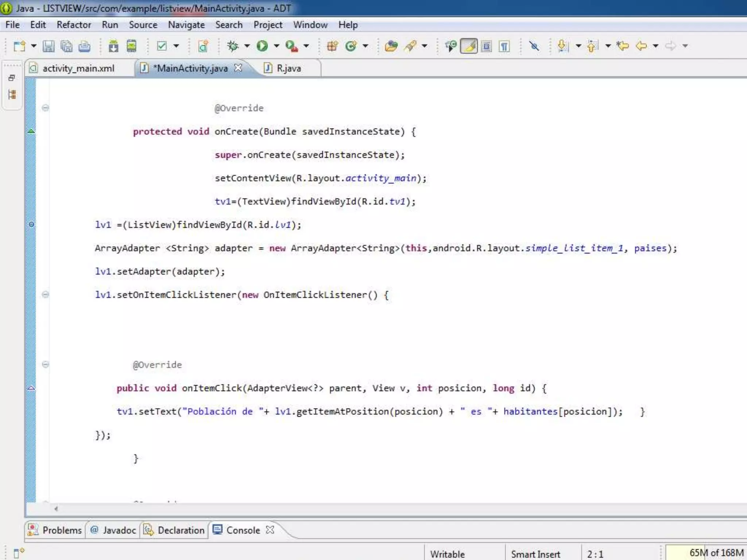Click the Print icon in toolbar
Image resolution: width=747 pixels, height=560 pixels.
point(84,46)
